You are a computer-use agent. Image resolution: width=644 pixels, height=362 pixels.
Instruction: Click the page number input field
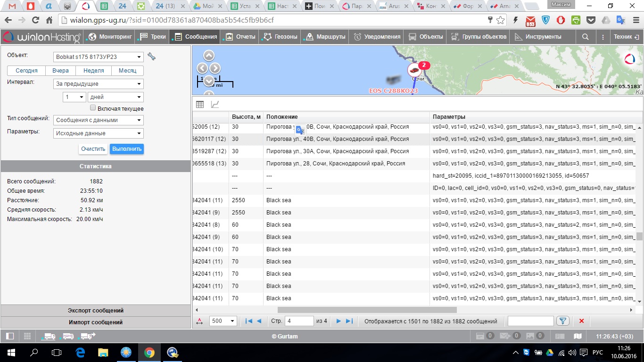(299, 321)
